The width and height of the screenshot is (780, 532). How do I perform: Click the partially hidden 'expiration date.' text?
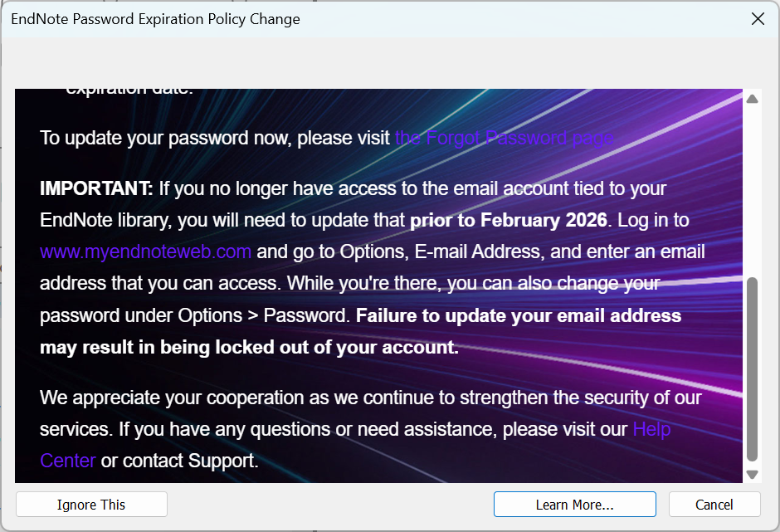129,91
